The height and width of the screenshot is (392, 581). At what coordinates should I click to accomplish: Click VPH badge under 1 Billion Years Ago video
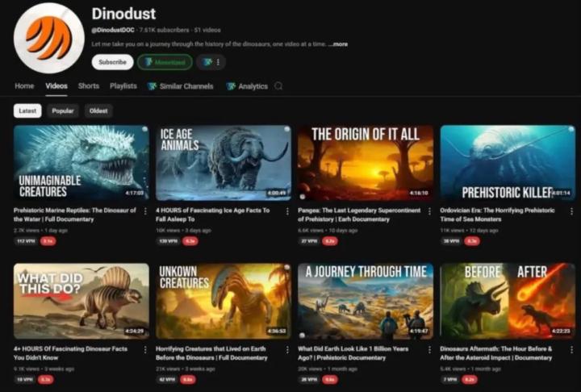(309, 379)
